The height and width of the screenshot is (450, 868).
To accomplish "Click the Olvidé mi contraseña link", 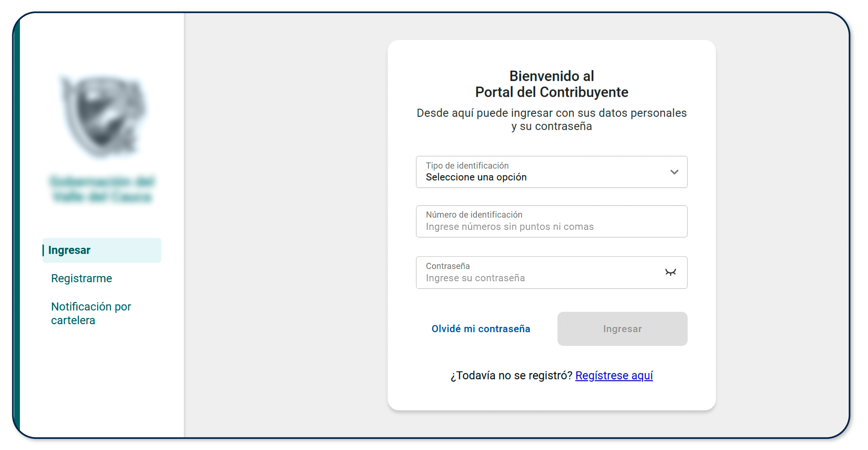I will click(x=481, y=329).
